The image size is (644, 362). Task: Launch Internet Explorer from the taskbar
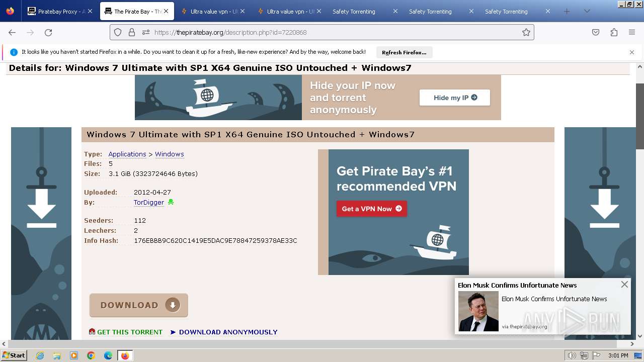40,355
